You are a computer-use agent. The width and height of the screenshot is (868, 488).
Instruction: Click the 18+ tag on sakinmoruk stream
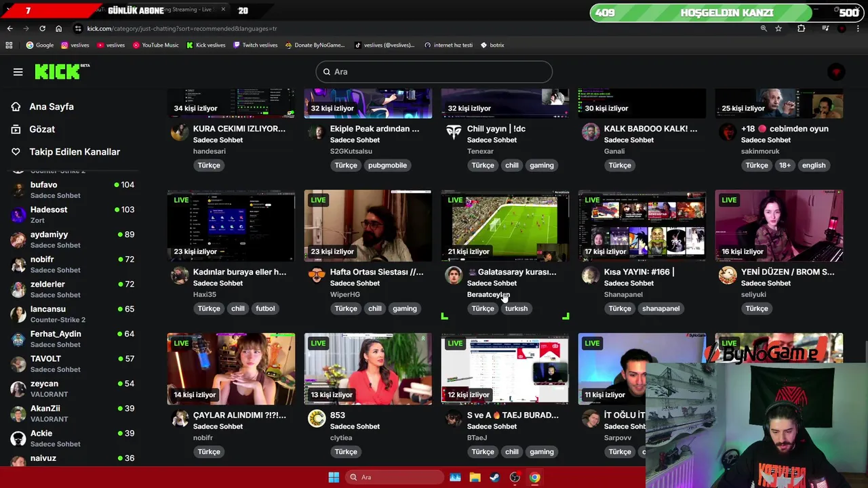point(785,165)
